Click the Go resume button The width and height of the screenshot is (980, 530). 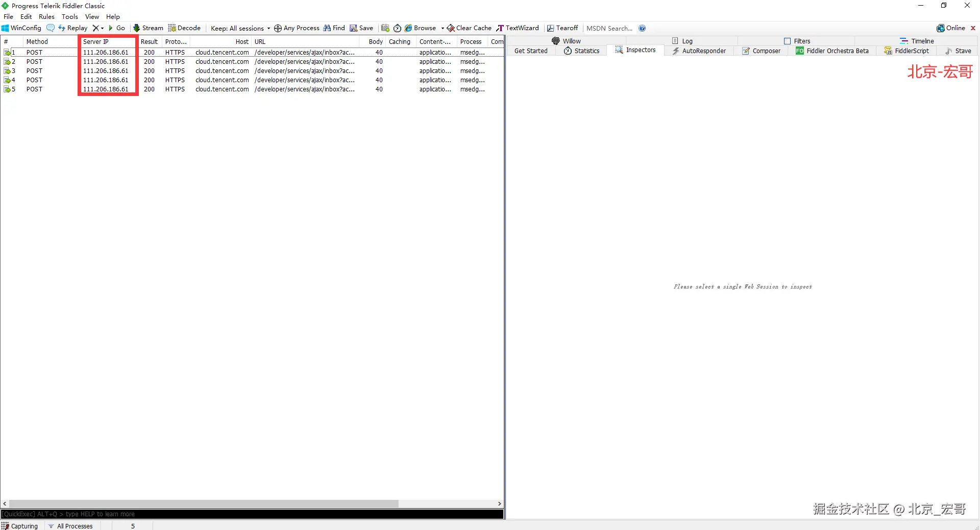tap(117, 28)
